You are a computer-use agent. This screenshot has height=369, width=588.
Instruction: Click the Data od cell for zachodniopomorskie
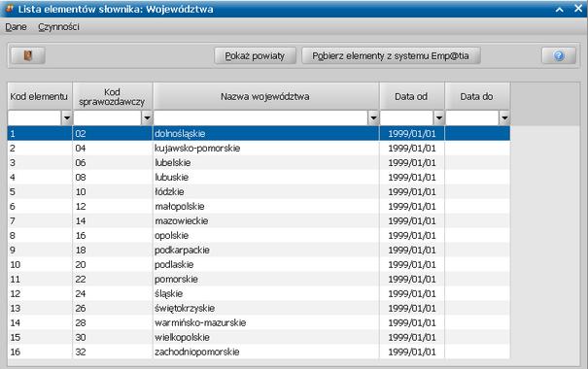pyautogui.click(x=412, y=352)
